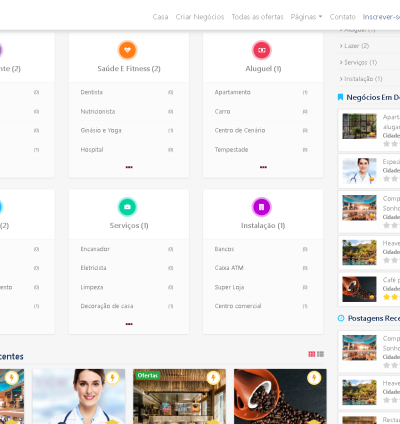This screenshot has height=424, width=400.
Task: Click featured bolt badge on coffee card
Action: (314, 378)
